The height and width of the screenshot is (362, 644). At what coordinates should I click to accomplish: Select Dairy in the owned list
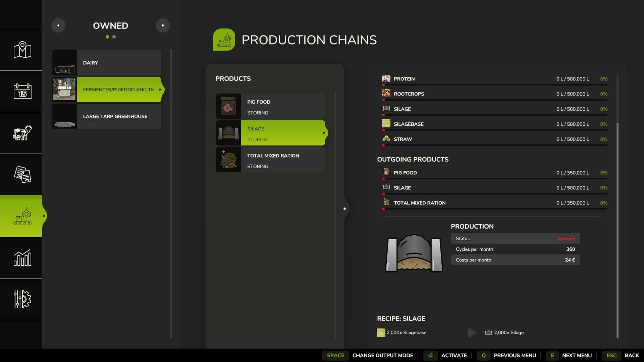[x=107, y=63]
